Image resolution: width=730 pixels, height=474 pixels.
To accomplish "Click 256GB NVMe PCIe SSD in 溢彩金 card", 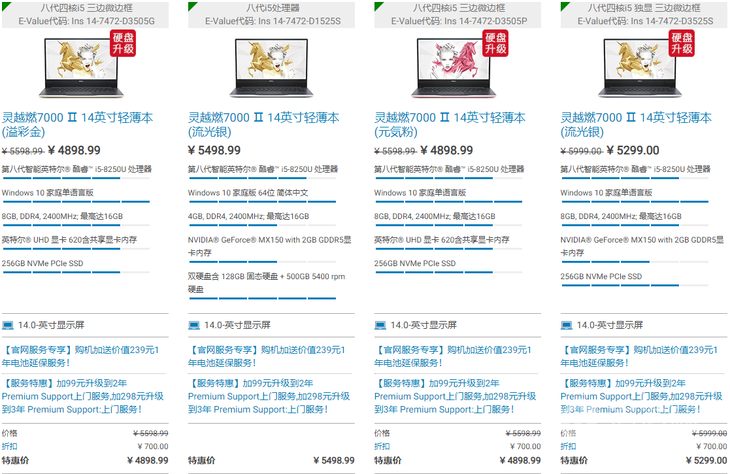I will [x=42, y=264].
